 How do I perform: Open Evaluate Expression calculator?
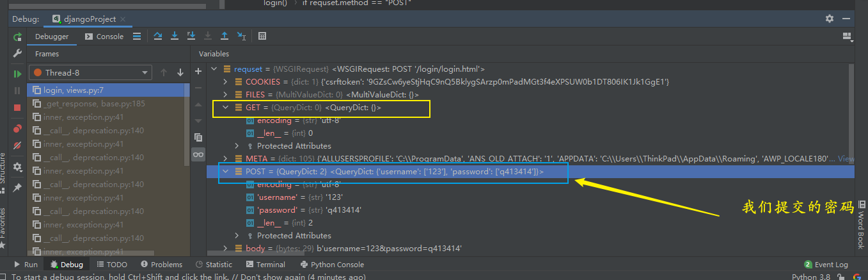tap(262, 37)
